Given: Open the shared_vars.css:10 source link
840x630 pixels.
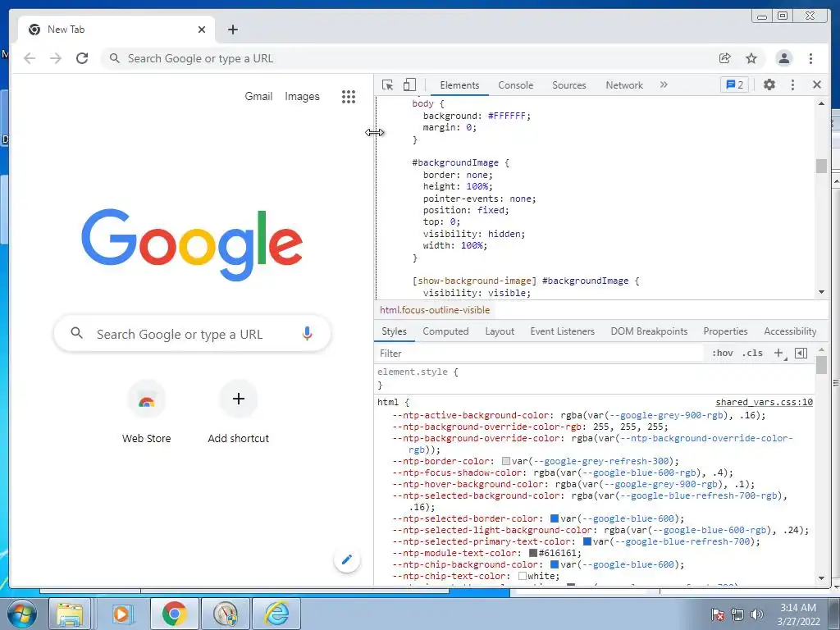Looking at the screenshot, I should [764, 402].
